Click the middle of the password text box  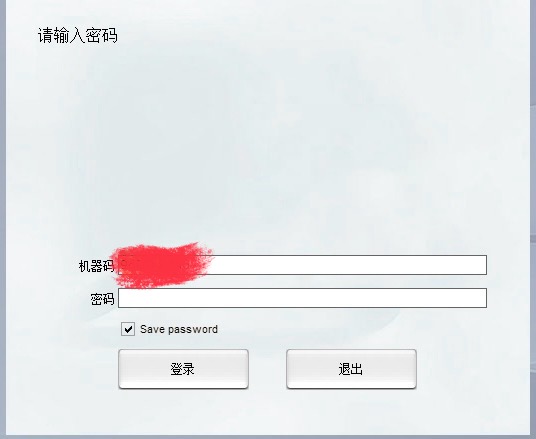tap(302, 298)
